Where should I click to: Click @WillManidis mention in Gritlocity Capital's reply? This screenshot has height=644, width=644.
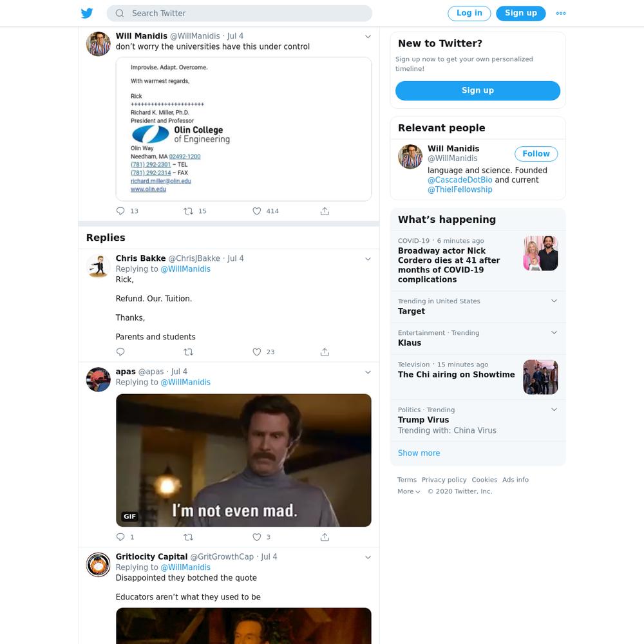point(185,567)
